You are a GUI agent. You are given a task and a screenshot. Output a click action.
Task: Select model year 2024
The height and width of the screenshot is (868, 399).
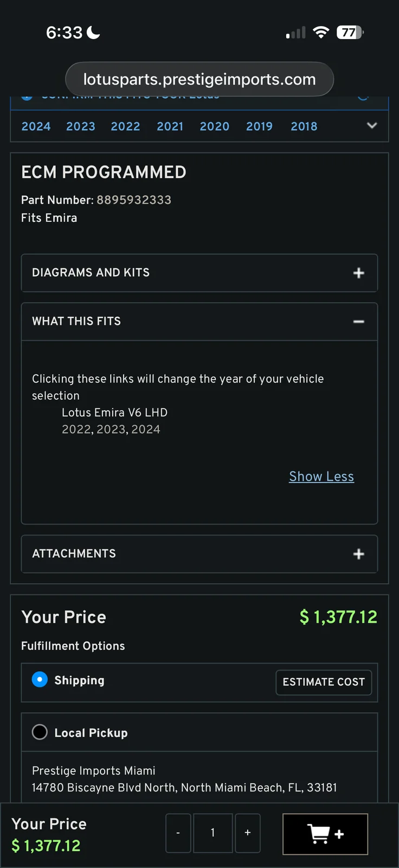pos(36,126)
